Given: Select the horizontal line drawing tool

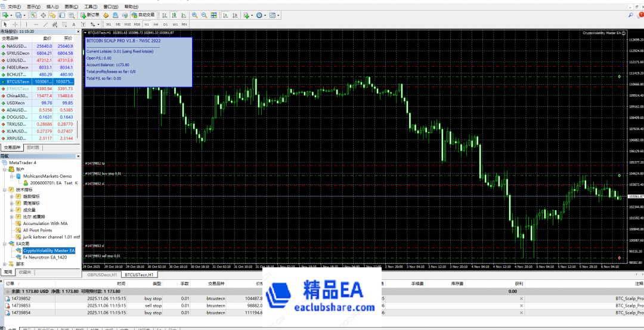Looking at the screenshot, I should (36, 24).
